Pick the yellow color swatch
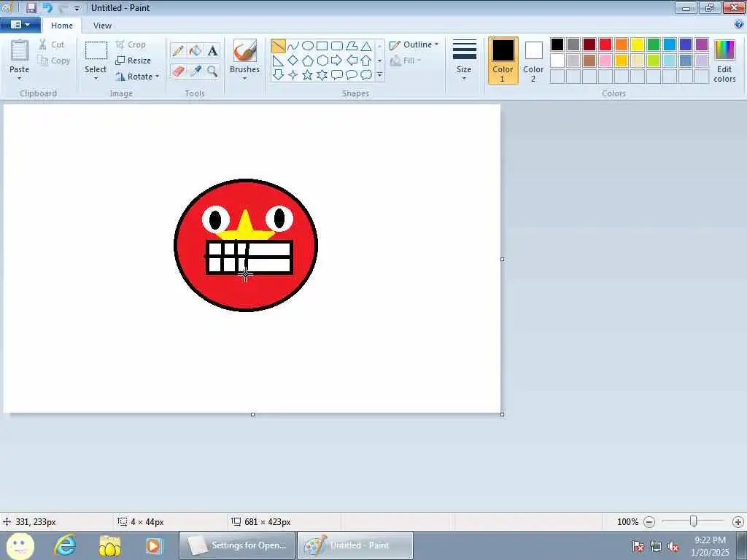747x560 pixels. [x=638, y=44]
